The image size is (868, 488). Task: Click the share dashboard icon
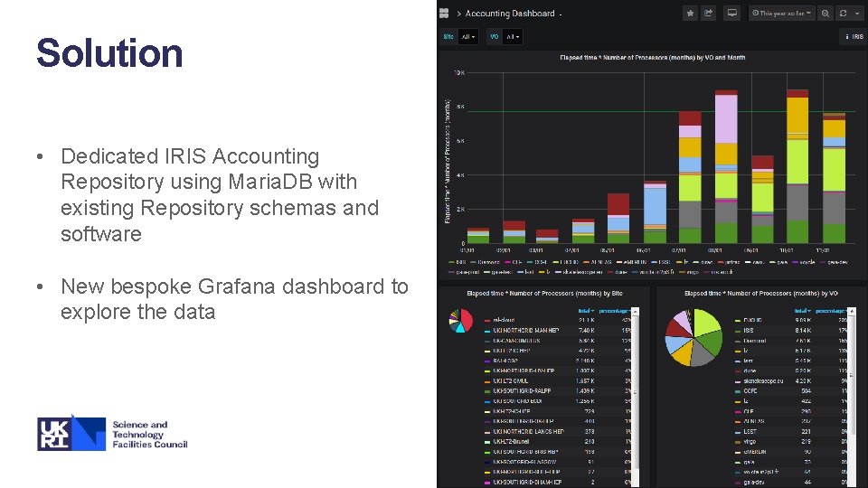tap(708, 14)
